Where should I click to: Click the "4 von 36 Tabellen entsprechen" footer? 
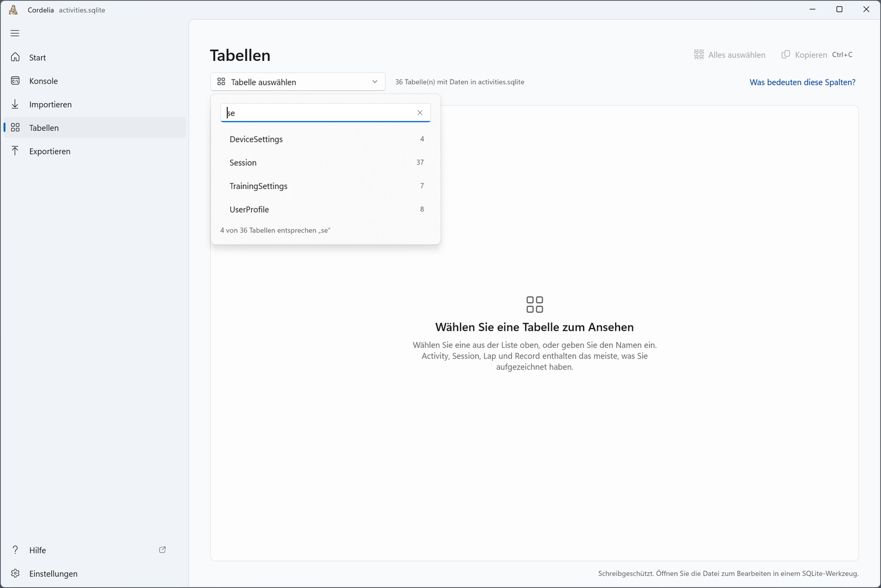click(275, 230)
